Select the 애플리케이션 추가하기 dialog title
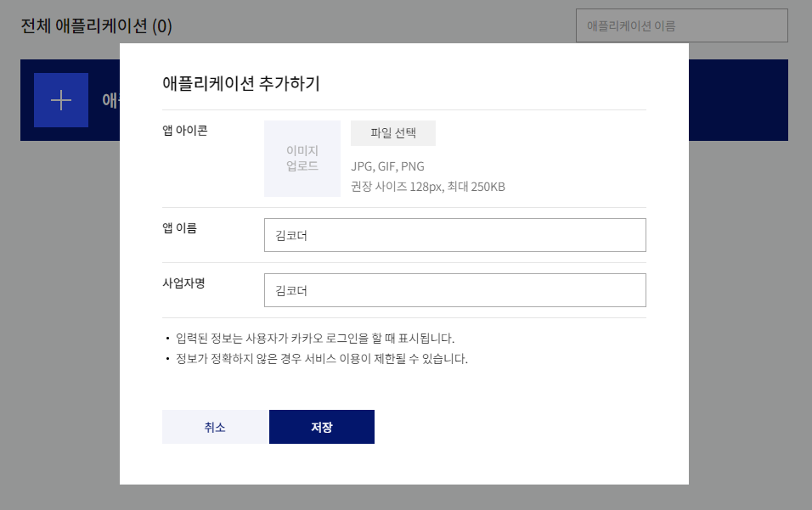812x510 pixels. (x=241, y=83)
